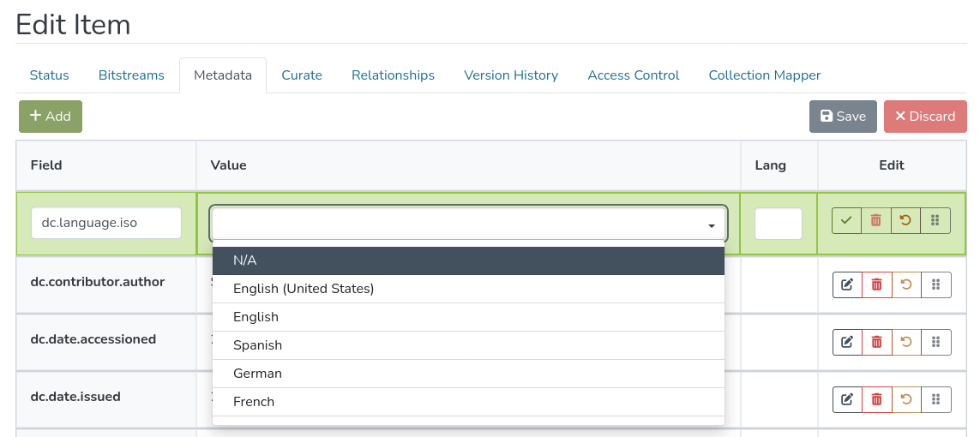Click trash icon for dc.date.issued row
Screen dimensions: 980x437
coord(876,399)
